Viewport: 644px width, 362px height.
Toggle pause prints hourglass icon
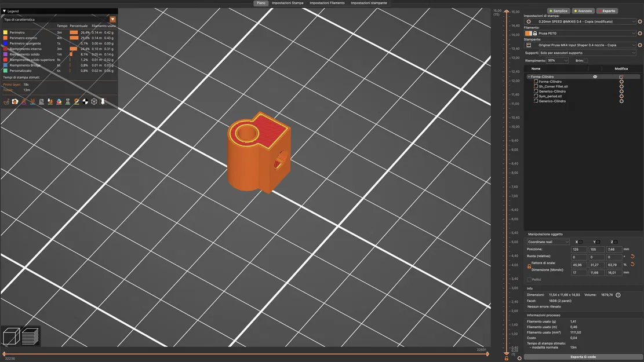68,101
